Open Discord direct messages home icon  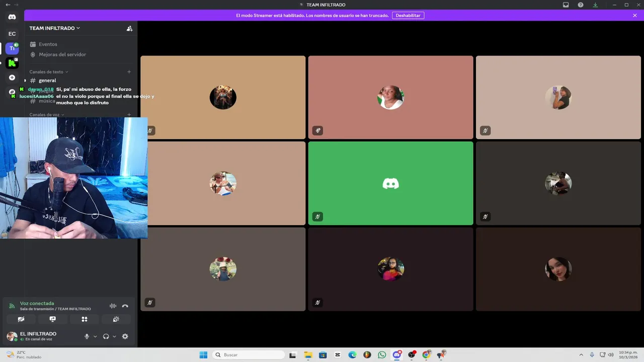(12, 17)
